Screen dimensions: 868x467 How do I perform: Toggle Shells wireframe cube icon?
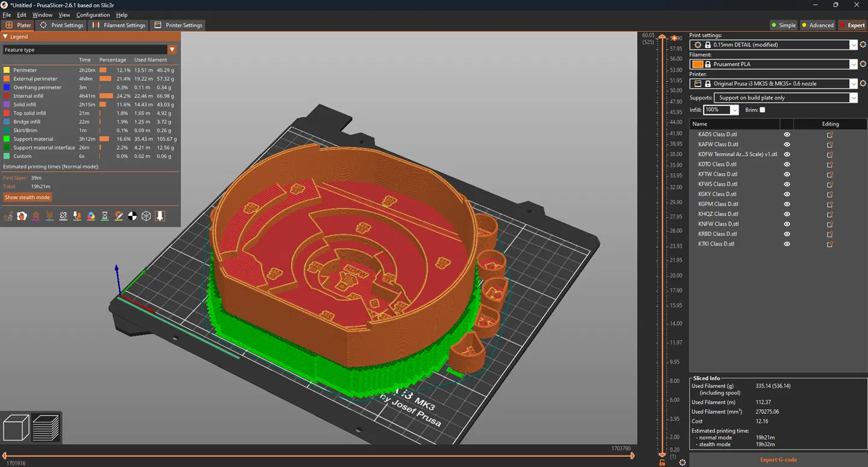(146, 216)
